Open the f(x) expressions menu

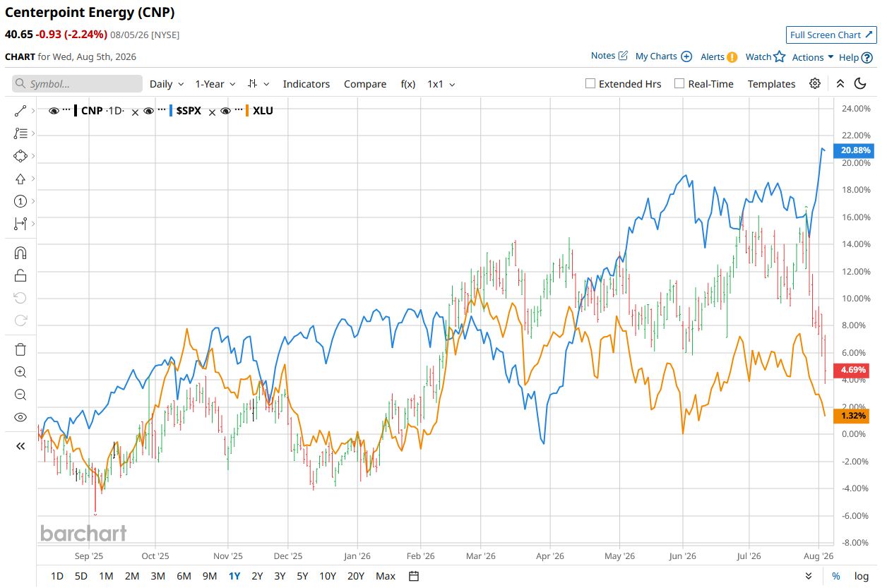pos(408,84)
